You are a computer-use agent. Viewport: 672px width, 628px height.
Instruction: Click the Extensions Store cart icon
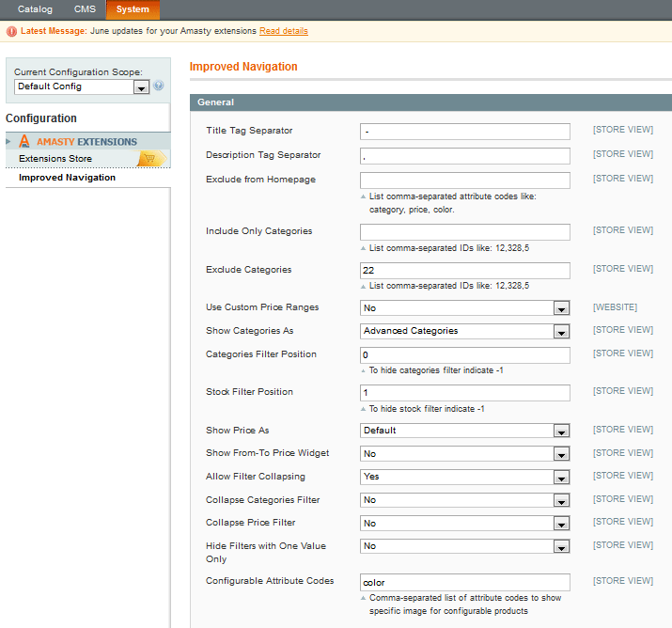pos(151,159)
